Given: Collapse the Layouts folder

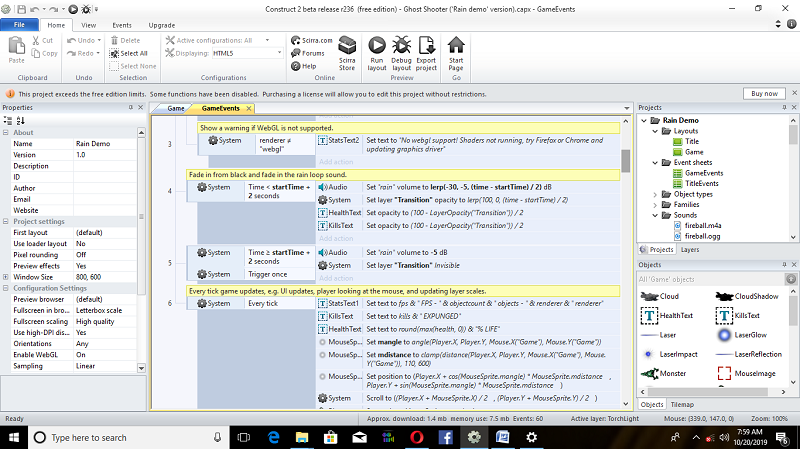Looking at the screenshot, I should click(655, 131).
